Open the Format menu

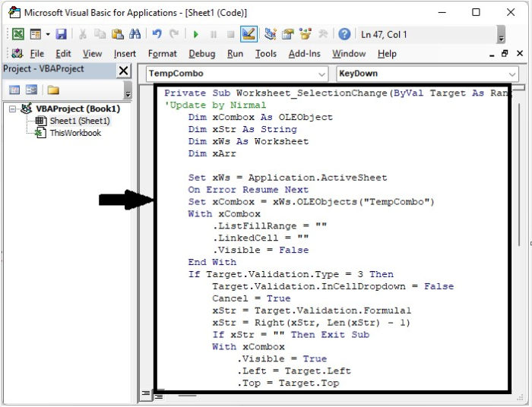click(163, 54)
